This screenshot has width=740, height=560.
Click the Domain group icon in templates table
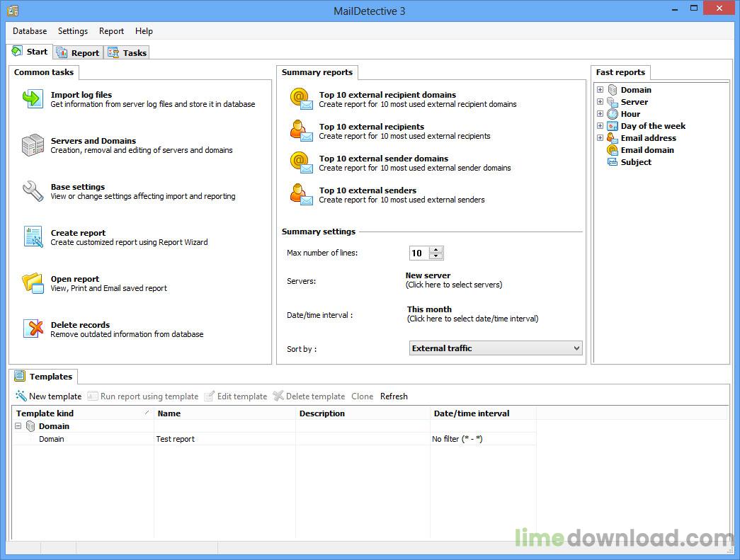30,426
